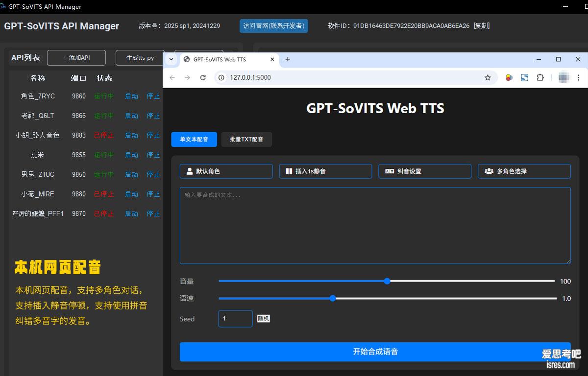Screen dimensions: 588x376
Task: Maximize the Chrome browser window
Action: 558,59
